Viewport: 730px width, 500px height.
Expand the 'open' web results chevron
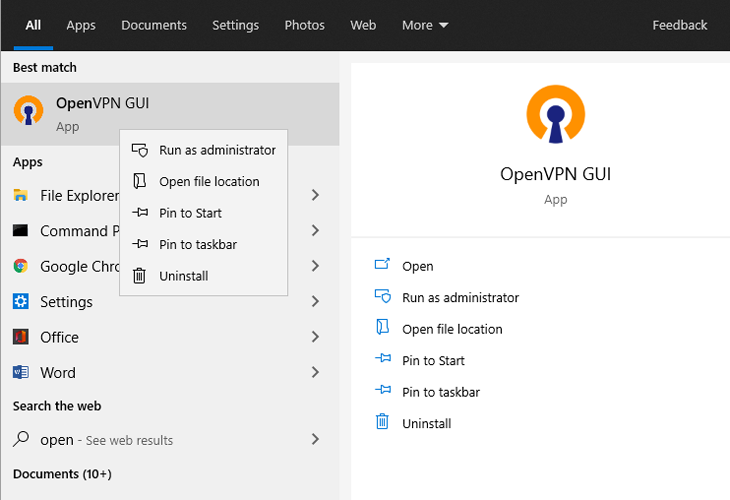point(315,439)
